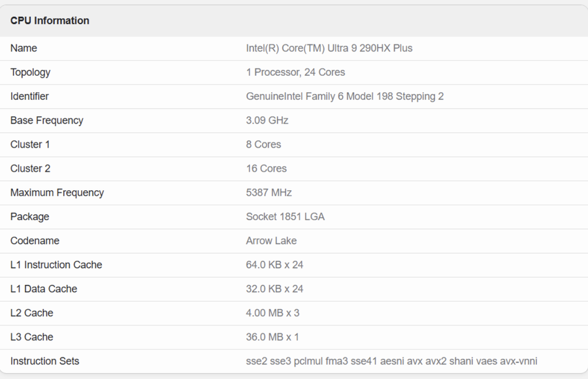Select the '36.0 MB x 1' value
This screenshot has width=588, height=379.
pyautogui.click(x=272, y=337)
